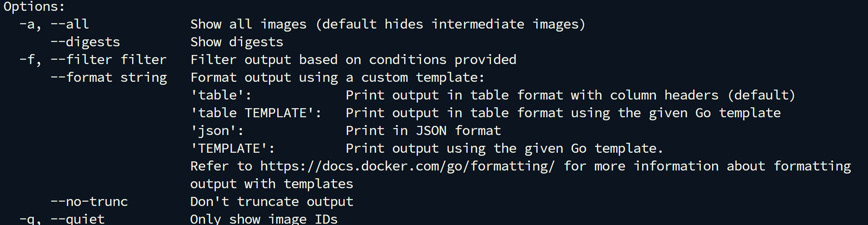Click the 'table' format label
Viewport: 868px width, 225px height.
(221, 95)
